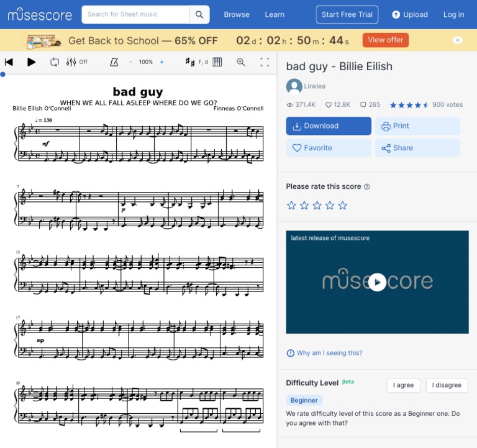This screenshot has width=477, height=448.
Task: Click the bad guy score title
Action: (339, 66)
